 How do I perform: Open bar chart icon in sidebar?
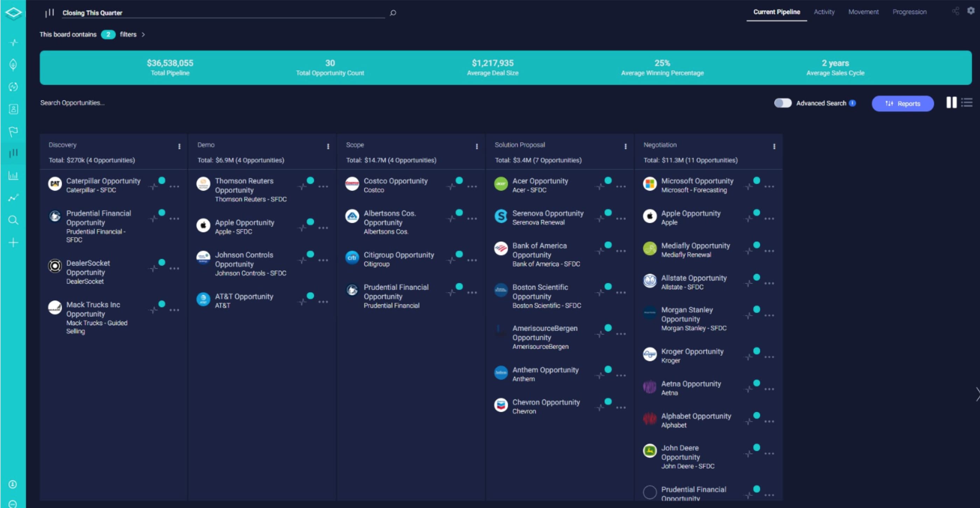point(13,175)
